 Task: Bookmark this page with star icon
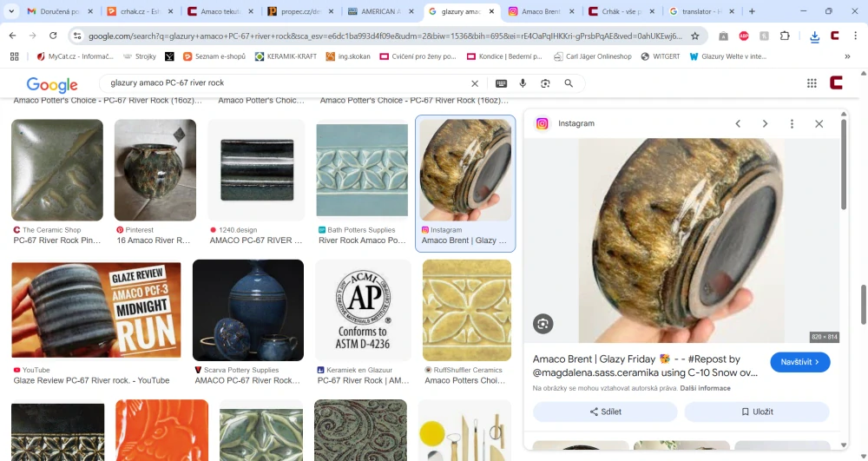695,36
